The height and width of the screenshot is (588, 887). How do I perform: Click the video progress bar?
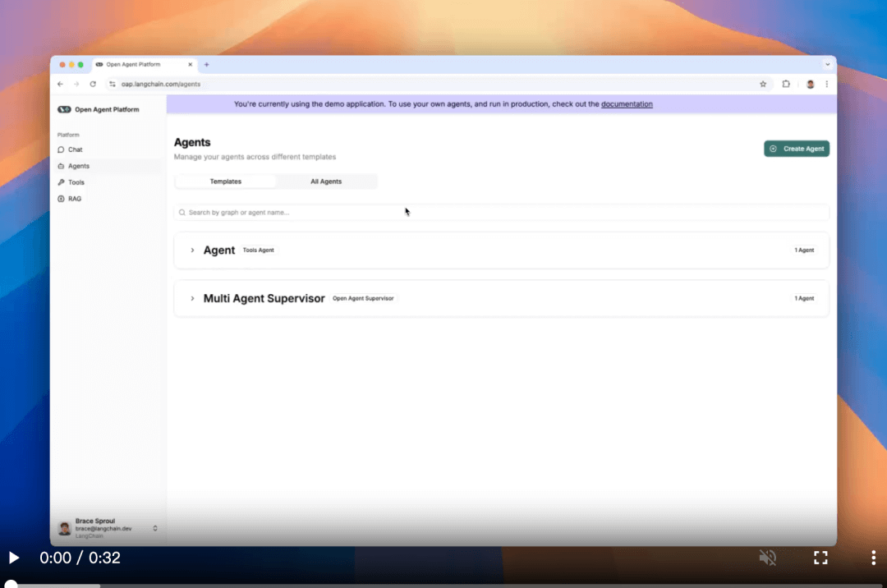443,585
